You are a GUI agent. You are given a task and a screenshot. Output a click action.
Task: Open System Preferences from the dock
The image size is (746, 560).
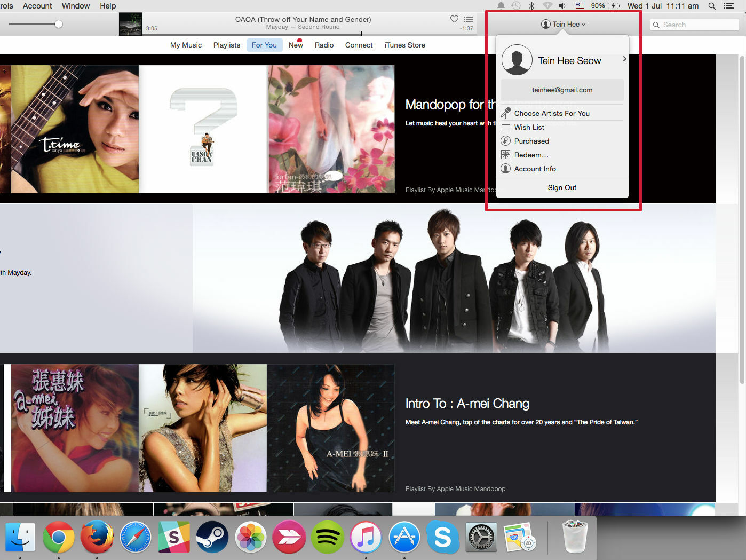pos(481,537)
